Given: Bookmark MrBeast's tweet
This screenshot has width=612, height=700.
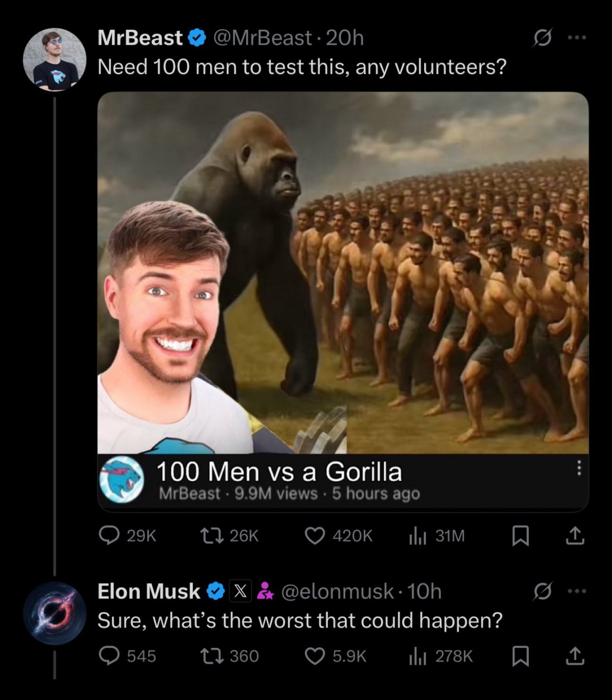Looking at the screenshot, I should pos(521,535).
